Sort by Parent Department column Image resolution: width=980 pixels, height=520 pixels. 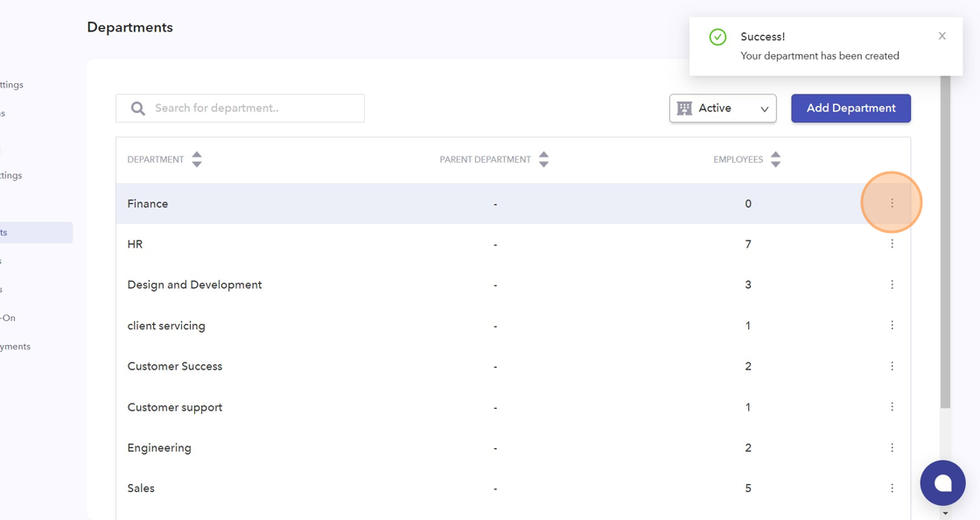coord(543,159)
